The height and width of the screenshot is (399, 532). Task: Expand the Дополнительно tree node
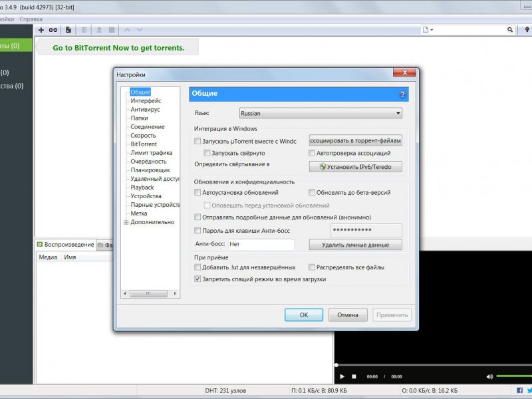tap(126, 222)
